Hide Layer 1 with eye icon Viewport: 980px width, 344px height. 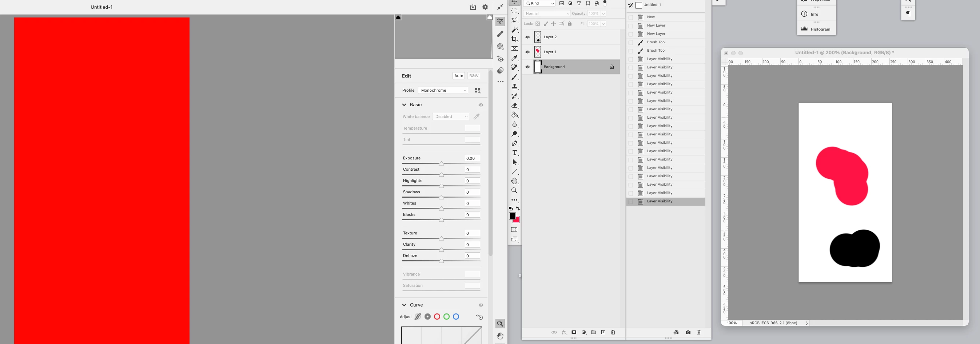[527, 52]
